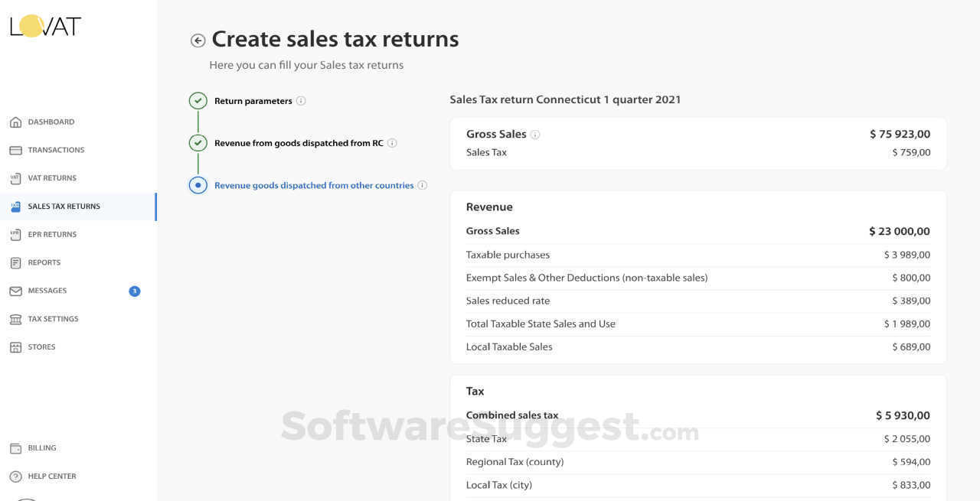Click the Transactions card icon
The width and height of the screenshot is (980, 501).
[x=15, y=150]
